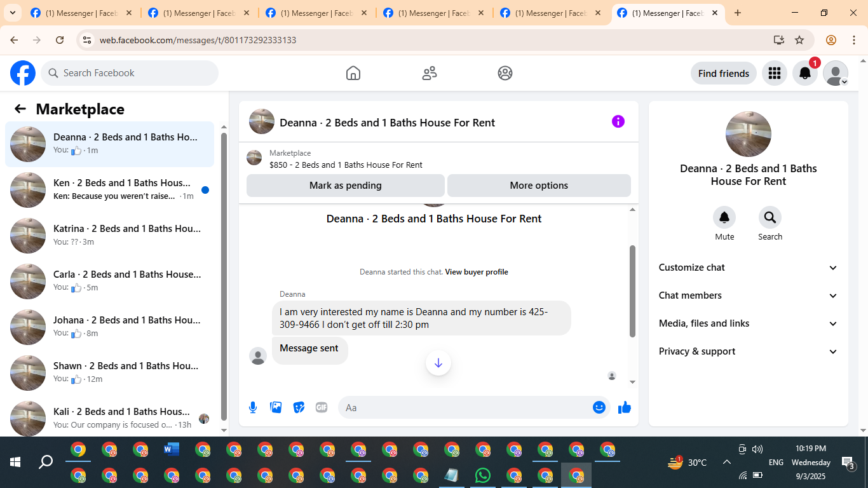Open Carla's conversation
This screenshot has height=488, width=868.
[x=110, y=281]
